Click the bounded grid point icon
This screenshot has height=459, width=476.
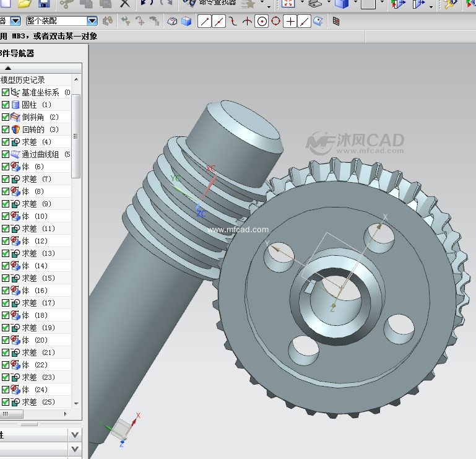click(x=336, y=21)
